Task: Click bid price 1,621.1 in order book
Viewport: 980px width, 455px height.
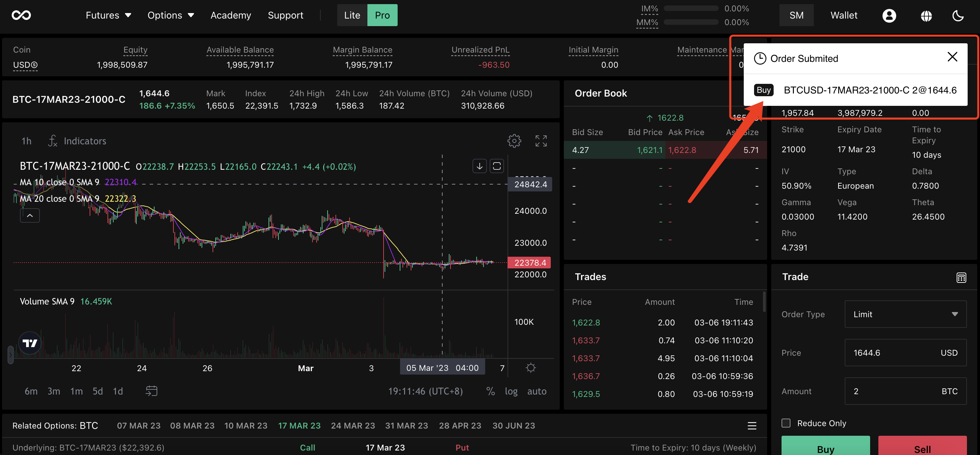Action: click(649, 150)
